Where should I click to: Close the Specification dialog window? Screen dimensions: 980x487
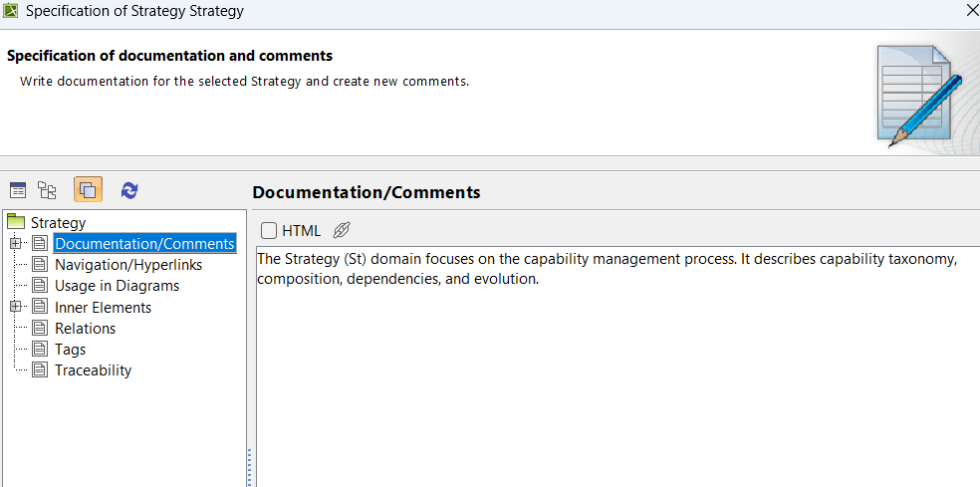(x=971, y=11)
